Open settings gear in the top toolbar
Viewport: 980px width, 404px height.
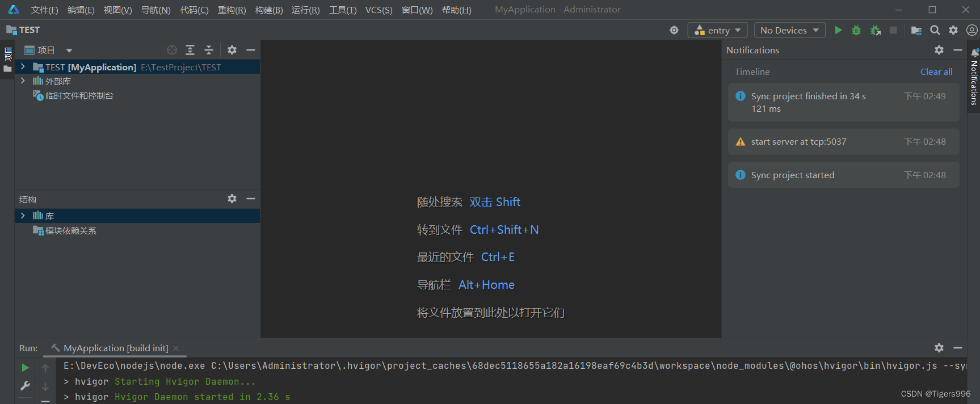(x=953, y=30)
